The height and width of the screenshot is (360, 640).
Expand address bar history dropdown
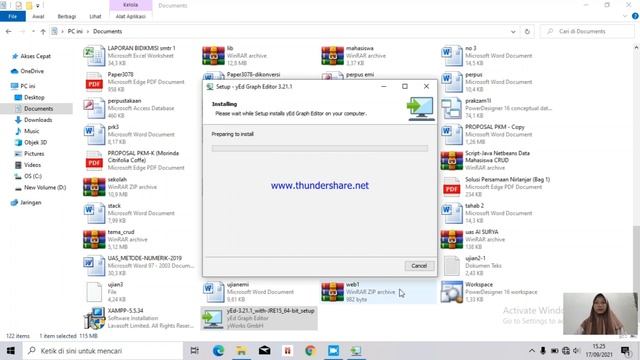click(x=513, y=31)
